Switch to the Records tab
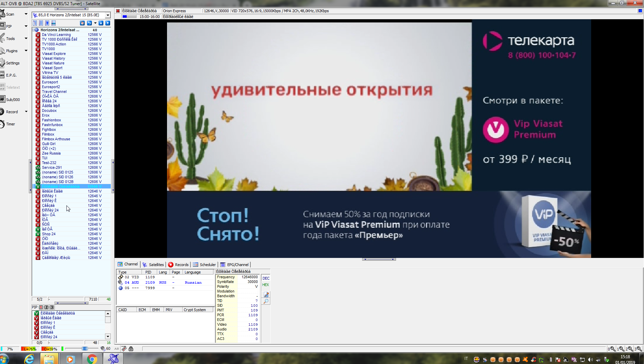Image resolution: width=644 pixels, height=364 pixels. coord(179,265)
